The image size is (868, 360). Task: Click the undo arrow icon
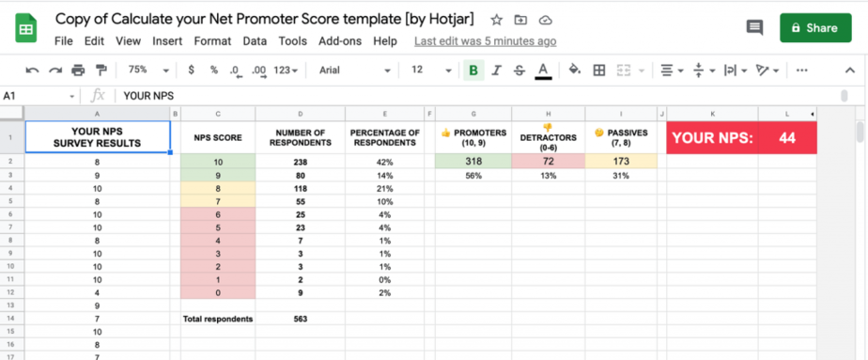pyautogui.click(x=32, y=70)
